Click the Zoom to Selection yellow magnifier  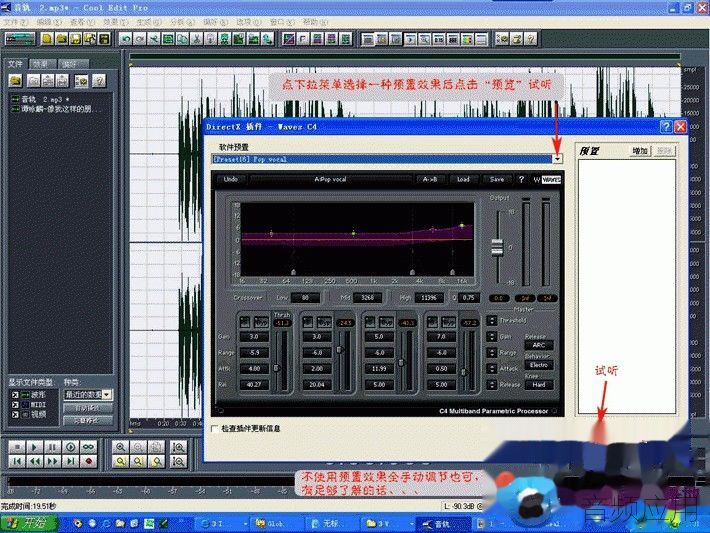coord(120,461)
